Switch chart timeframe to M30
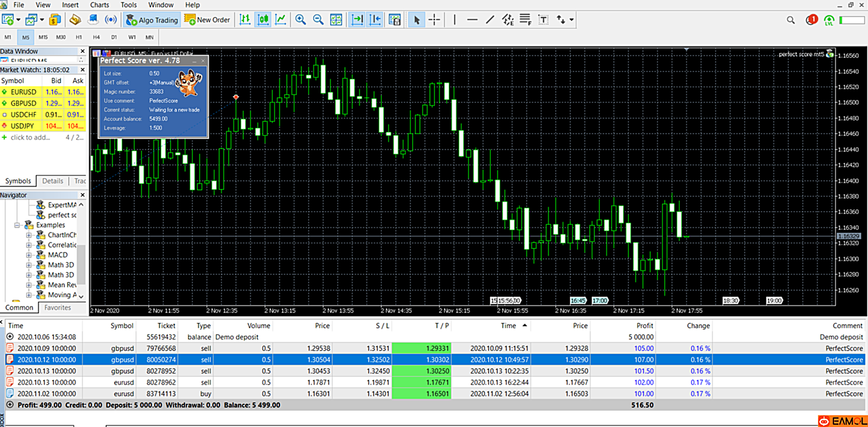868x427 pixels. 61,37
